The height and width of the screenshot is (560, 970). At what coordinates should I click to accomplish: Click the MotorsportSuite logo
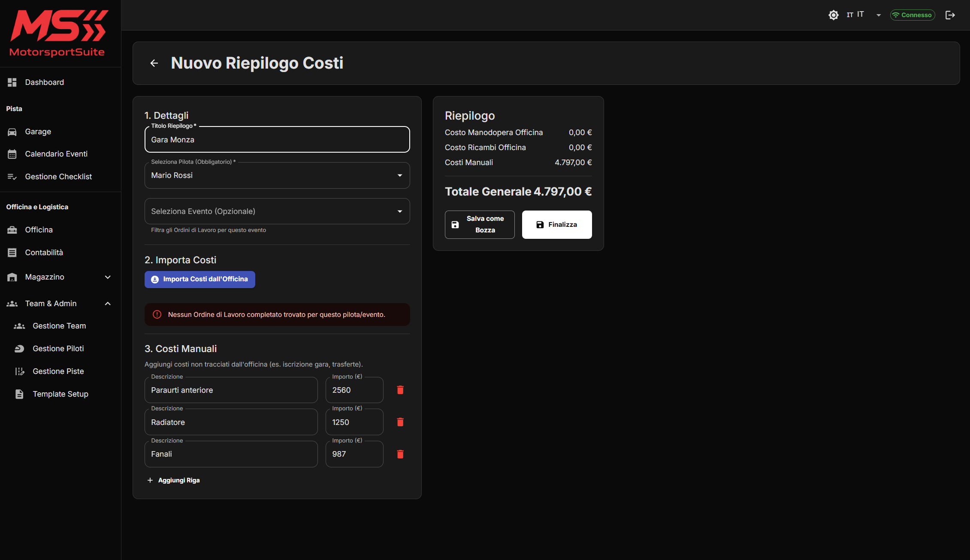coord(58,33)
